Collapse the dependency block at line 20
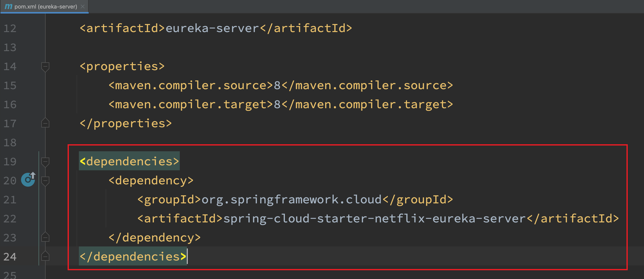644x279 pixels. pos(45,181)
